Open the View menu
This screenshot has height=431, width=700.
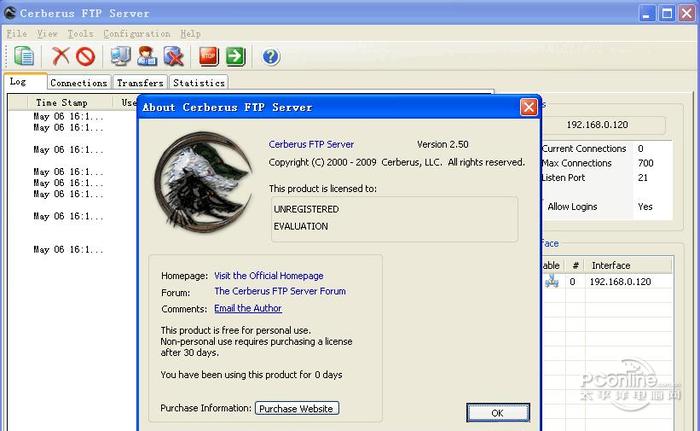(47, 33)
